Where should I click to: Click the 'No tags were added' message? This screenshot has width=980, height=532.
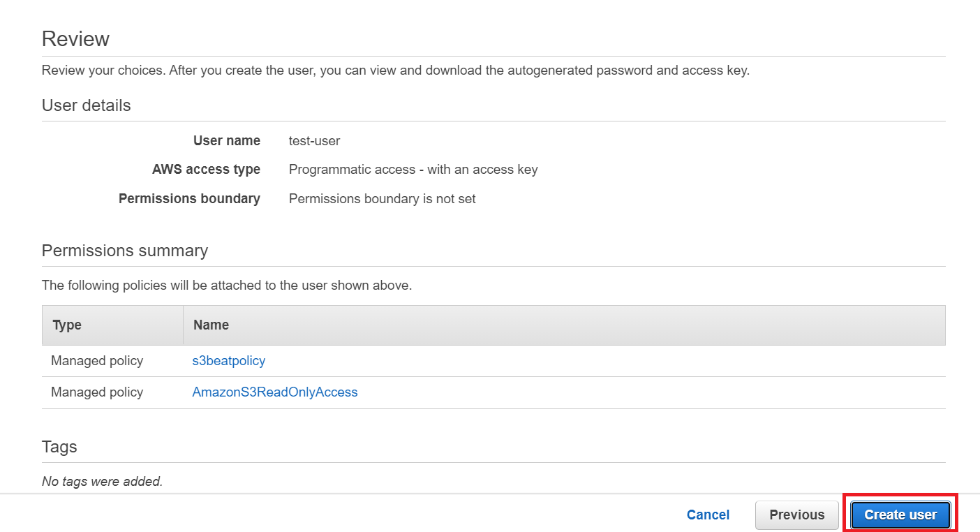pyautogui.click(x=102, y=481)
